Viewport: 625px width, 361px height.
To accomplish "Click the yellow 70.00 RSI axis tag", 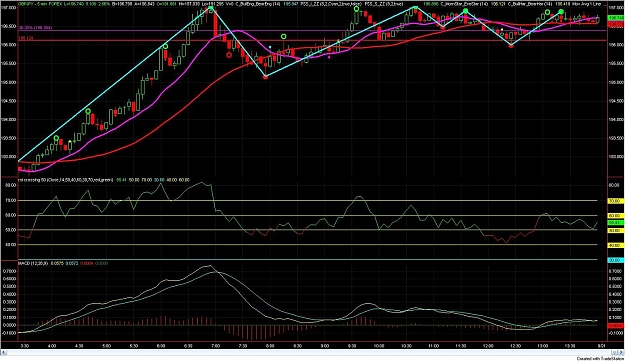I will [615, 201].
